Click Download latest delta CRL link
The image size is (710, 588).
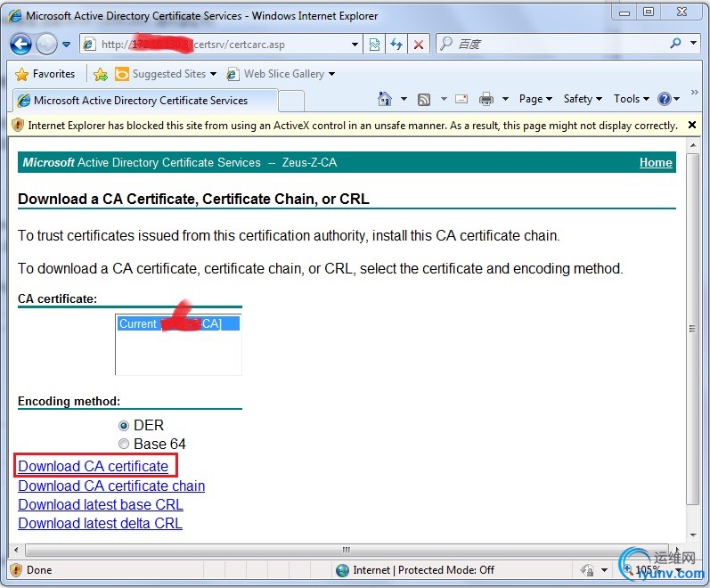(x=100, y=523)
